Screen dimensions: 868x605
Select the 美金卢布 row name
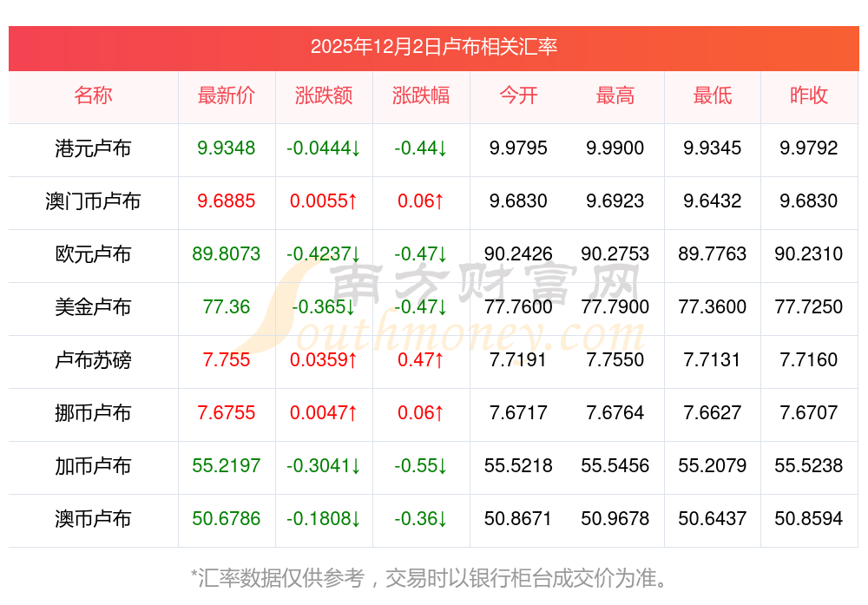[93, 306]
